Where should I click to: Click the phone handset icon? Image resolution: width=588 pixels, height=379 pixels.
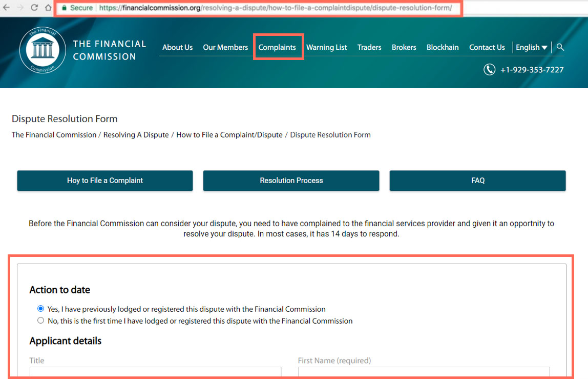tap(489, 70)
